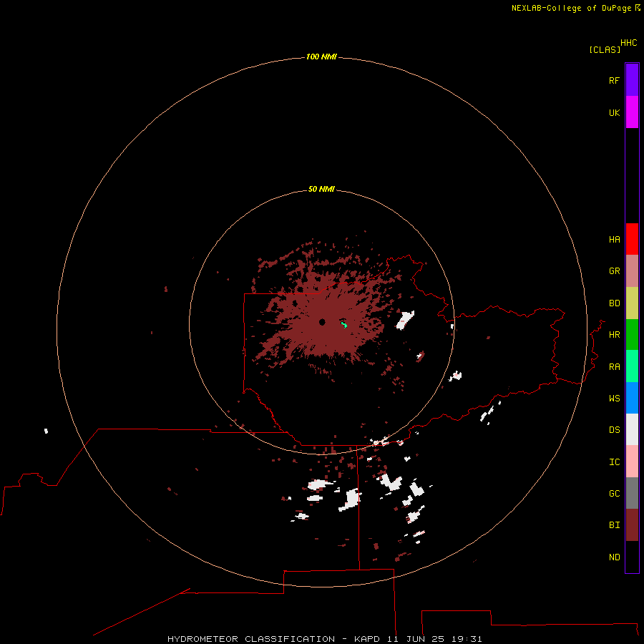644x644 pixels.
Task: Click the UK legend label
Action: (x=614, y=112)
